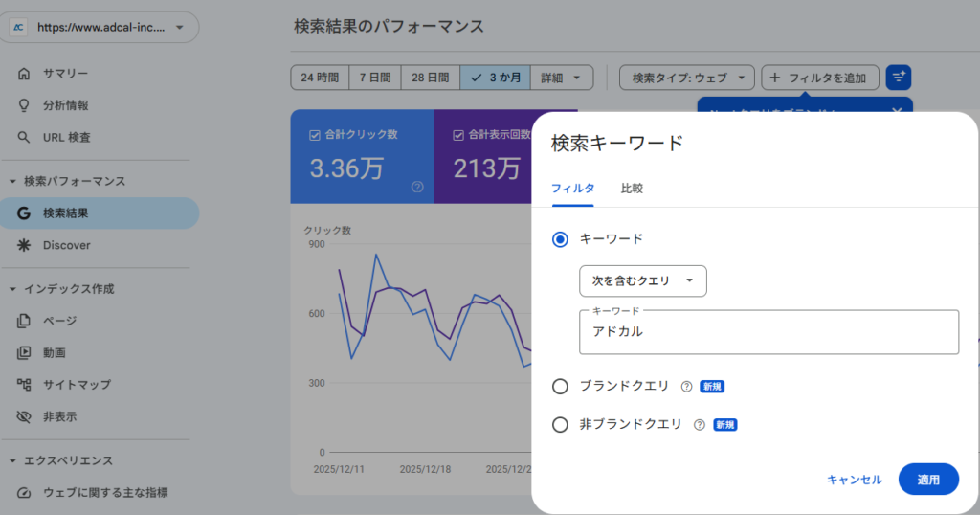Viewport: 980px width, 515px height.
Task: Click the キーワード input field containing アドカル
Action: coord(768,332)
